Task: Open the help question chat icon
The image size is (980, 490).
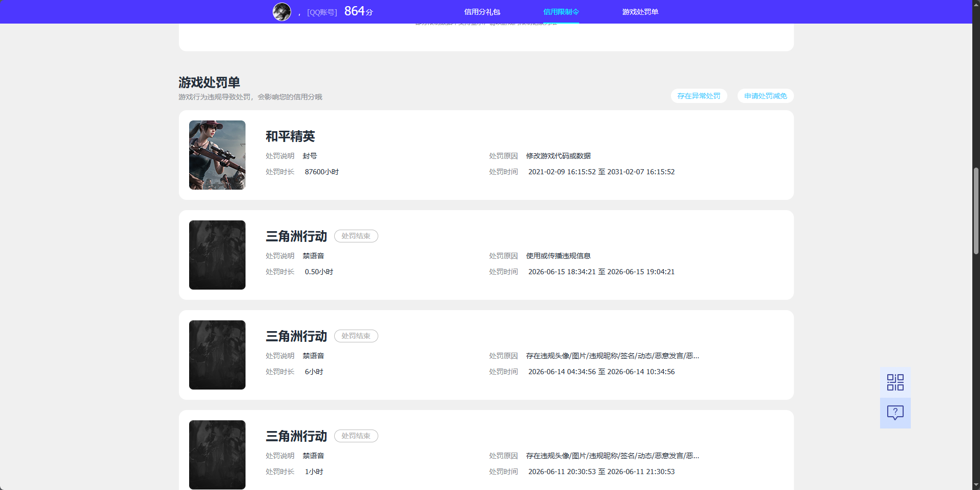Action: tap(895, 413)
